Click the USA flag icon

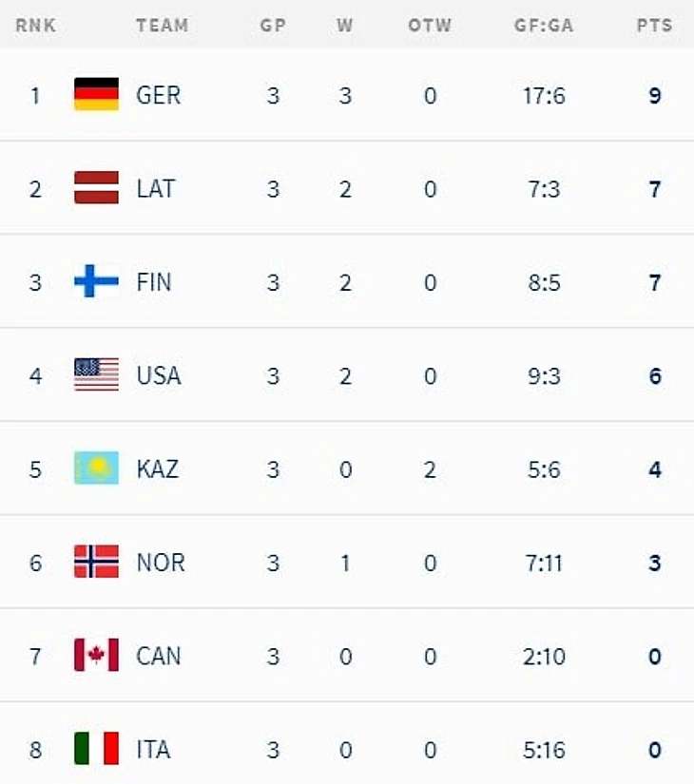[x=97, y=374]
